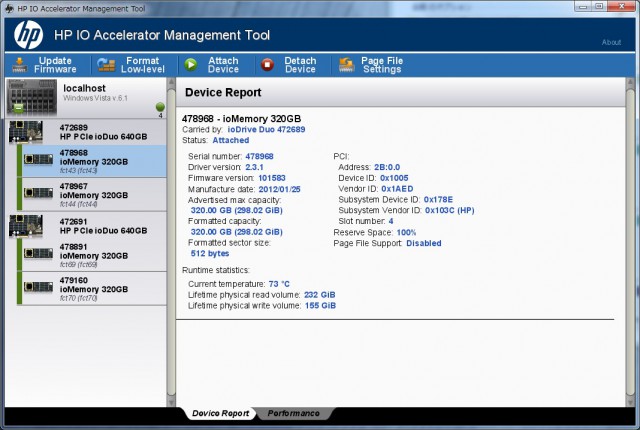Screen dimensions: 640x430
Task: Click the Format Low-level icon
Action: pos(106,65)
